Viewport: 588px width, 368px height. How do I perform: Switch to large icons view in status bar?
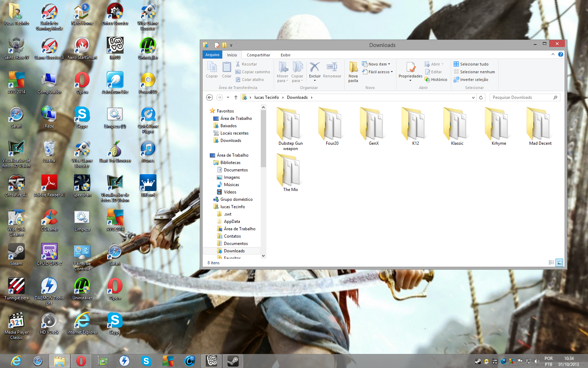pyautogui.click(x=559, y=263)
